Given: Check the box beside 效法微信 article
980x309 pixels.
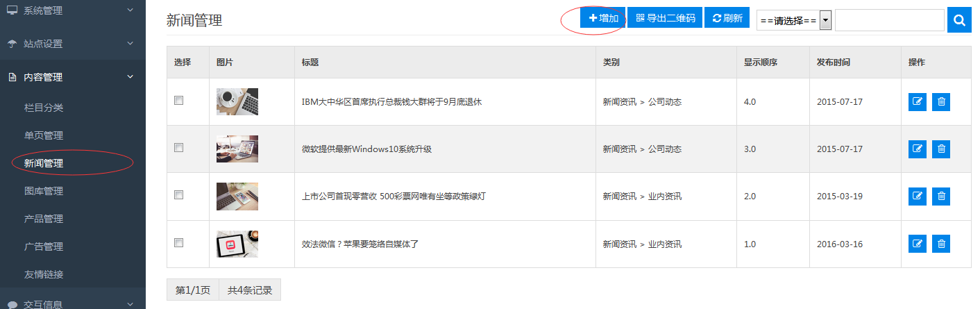Looking at the screenshot, I should [178, 243].
